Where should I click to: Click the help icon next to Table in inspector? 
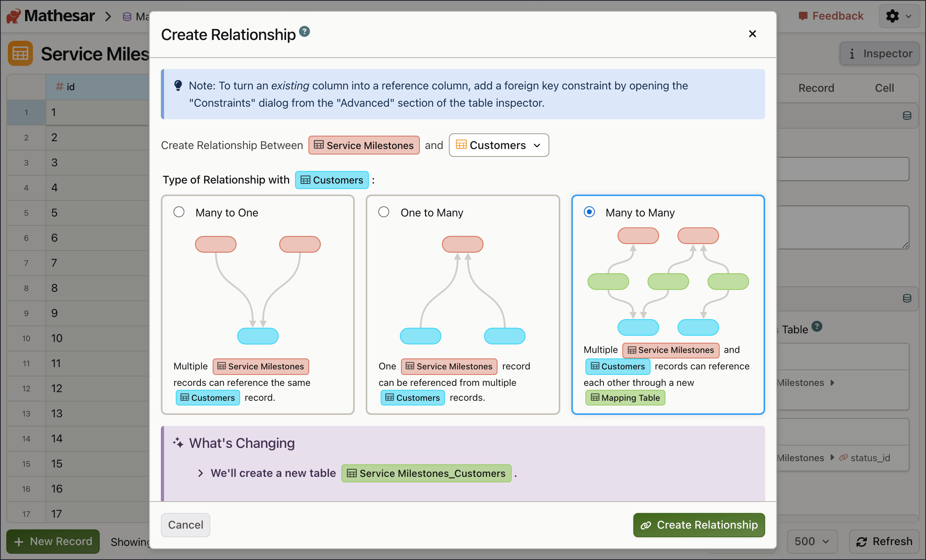click(817, 326)
